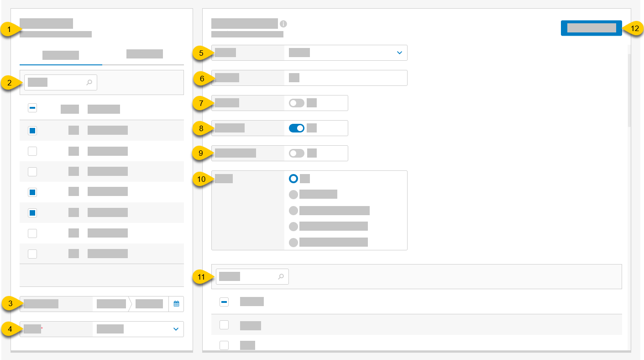Check the first row checkbox in right list
This screenshot has width=644, height=360.
click(x=224, y=325)
